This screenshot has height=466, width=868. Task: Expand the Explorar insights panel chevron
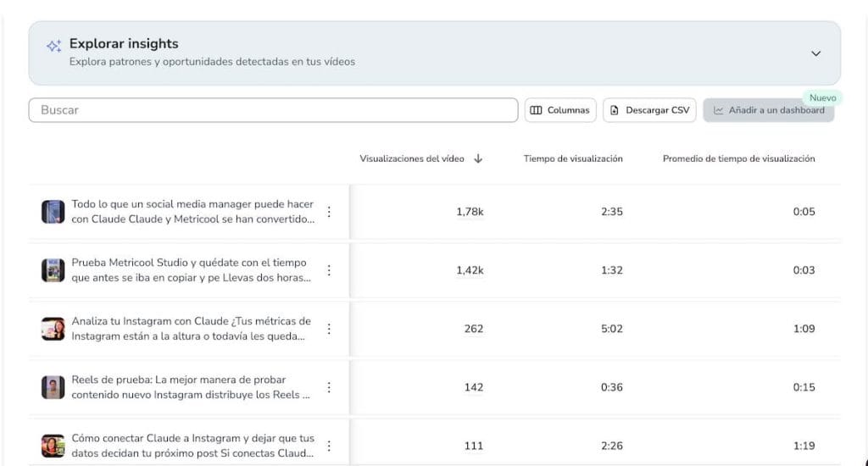[x=815, y=53]
